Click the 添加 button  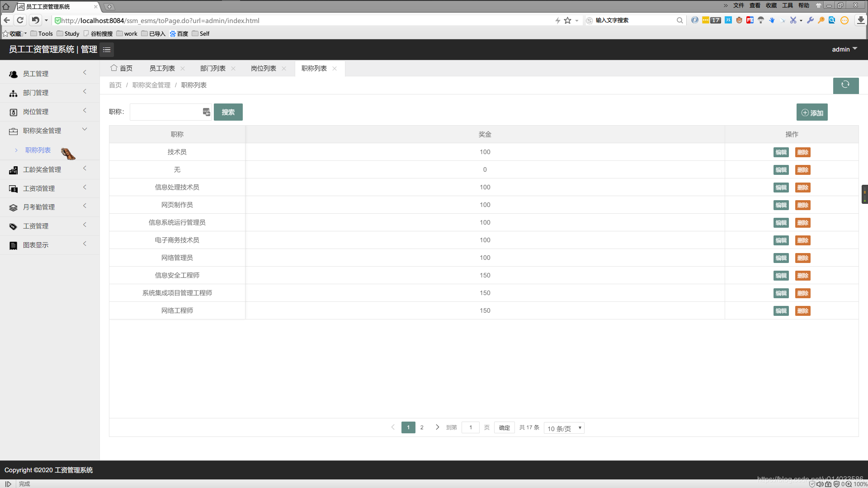pos(812,113)
